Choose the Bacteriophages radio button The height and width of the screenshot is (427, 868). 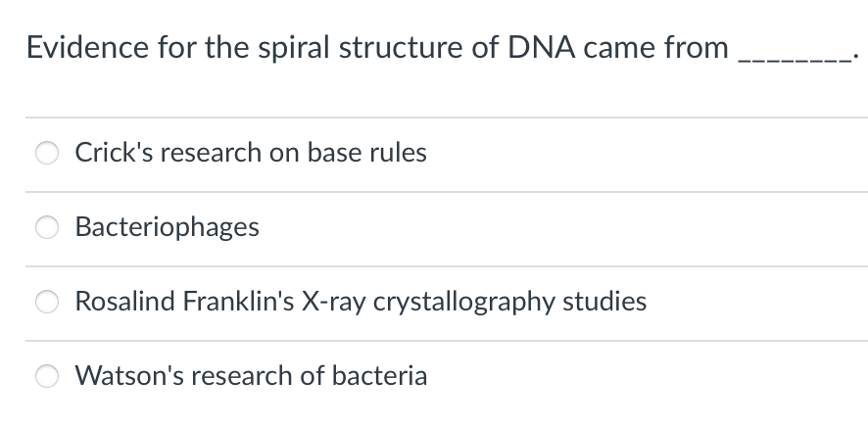tap(47, 227)
